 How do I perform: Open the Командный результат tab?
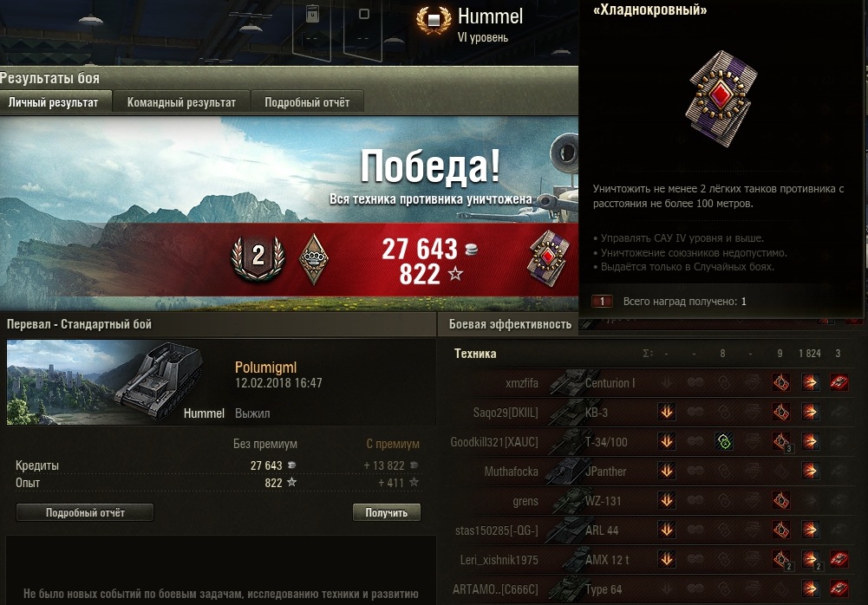click(181, 102)
